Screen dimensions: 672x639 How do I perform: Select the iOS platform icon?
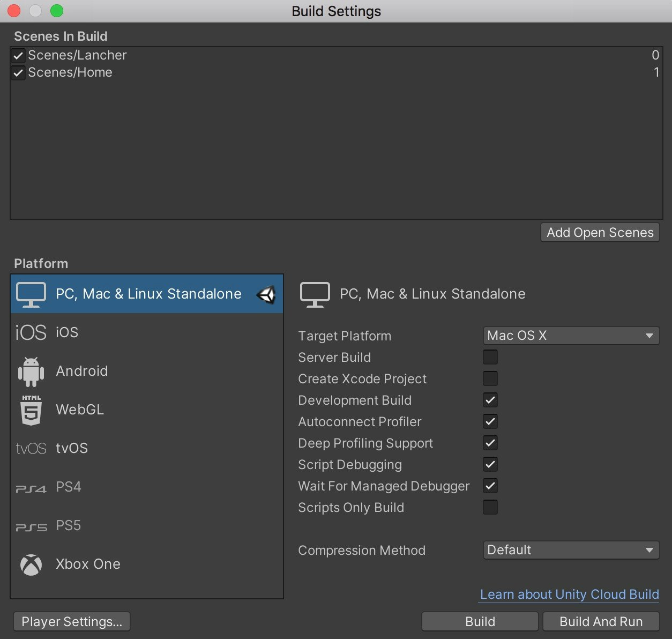pyautogui.click(x=31, y=332)
